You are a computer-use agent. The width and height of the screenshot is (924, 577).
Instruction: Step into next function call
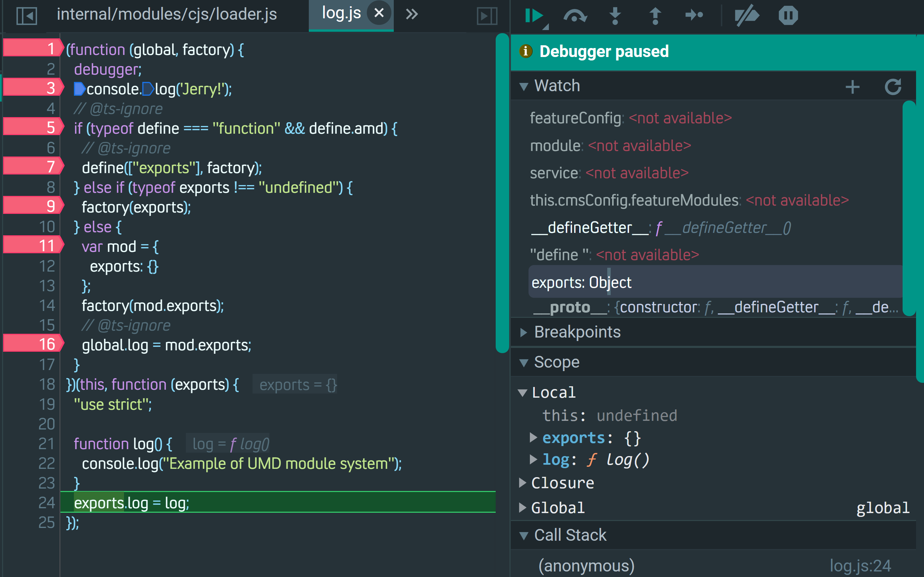point(615,16)
